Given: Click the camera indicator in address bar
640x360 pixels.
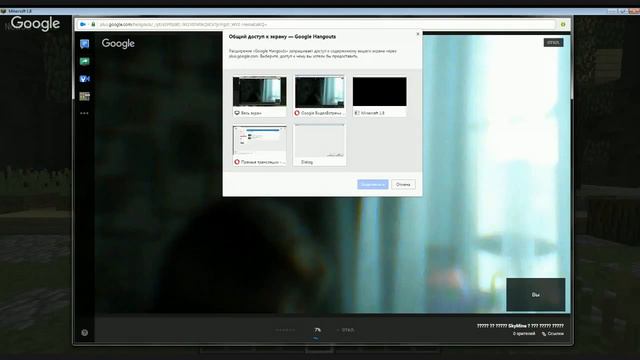Looking at the screenshot, I should click(83, 24).
